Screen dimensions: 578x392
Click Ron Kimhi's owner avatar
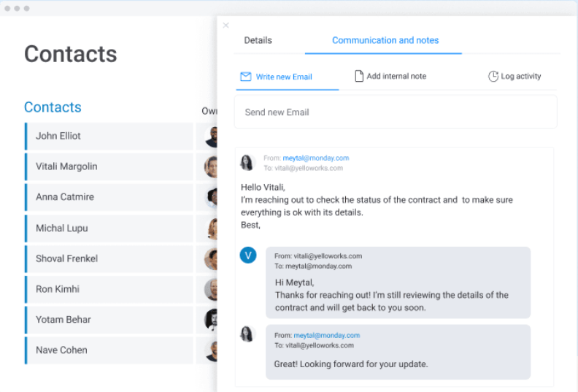coord(211,289)
